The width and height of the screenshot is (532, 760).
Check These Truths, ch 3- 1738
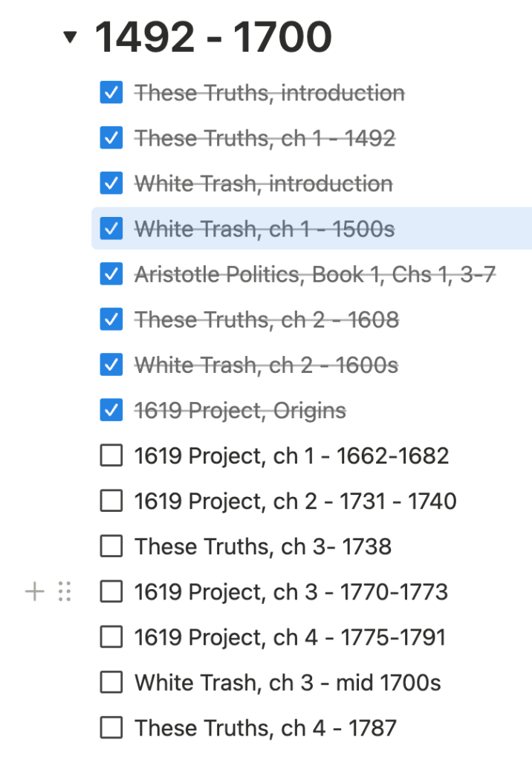111,547
